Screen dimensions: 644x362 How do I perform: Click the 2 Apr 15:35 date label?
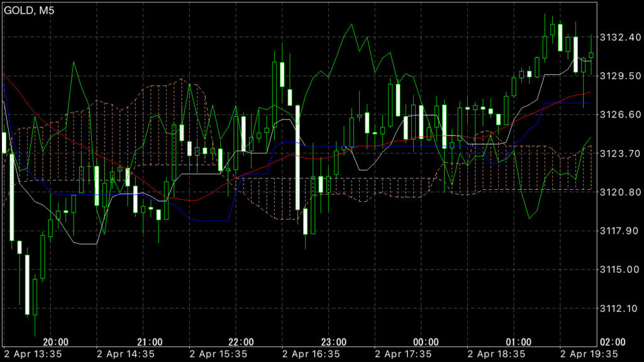pos(218,354)
